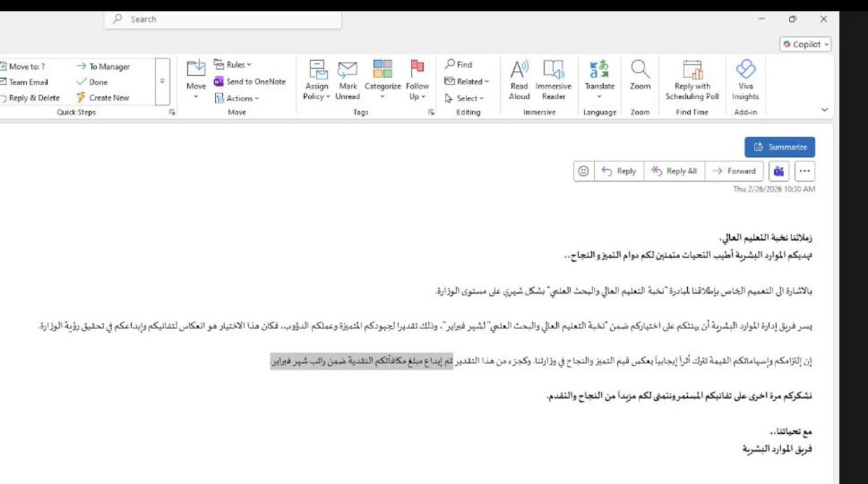
Task: Open the Select dropdown
Action: tap(464, 98)
